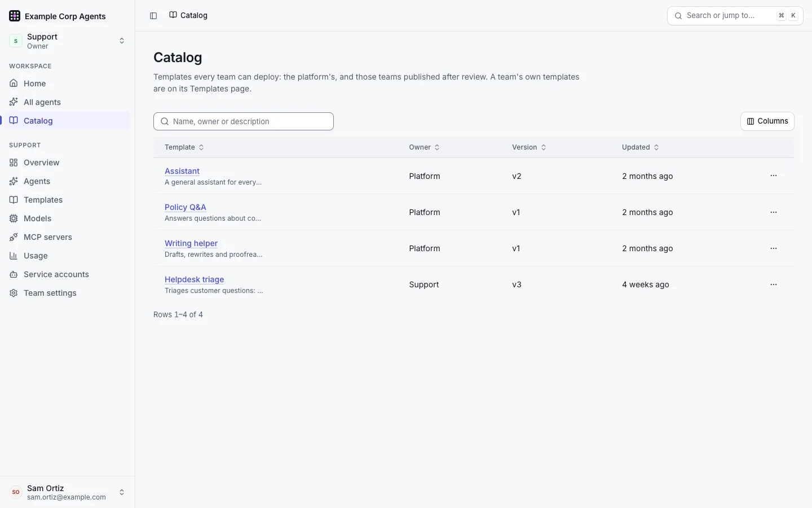
Task: Open row actions for Assistant template
Action: (x=774, y=176)
